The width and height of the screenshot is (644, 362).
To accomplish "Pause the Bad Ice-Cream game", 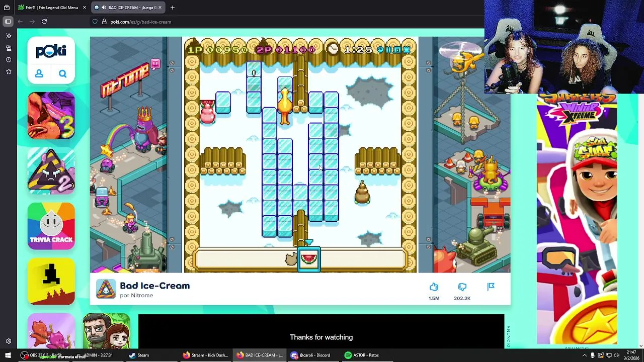I will point(389,49).
